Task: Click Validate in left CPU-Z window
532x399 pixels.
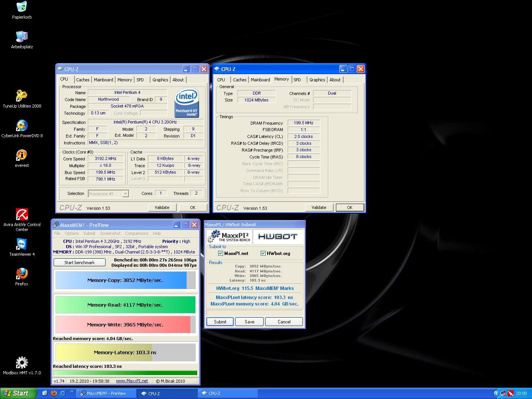Action: pos(162,207)
